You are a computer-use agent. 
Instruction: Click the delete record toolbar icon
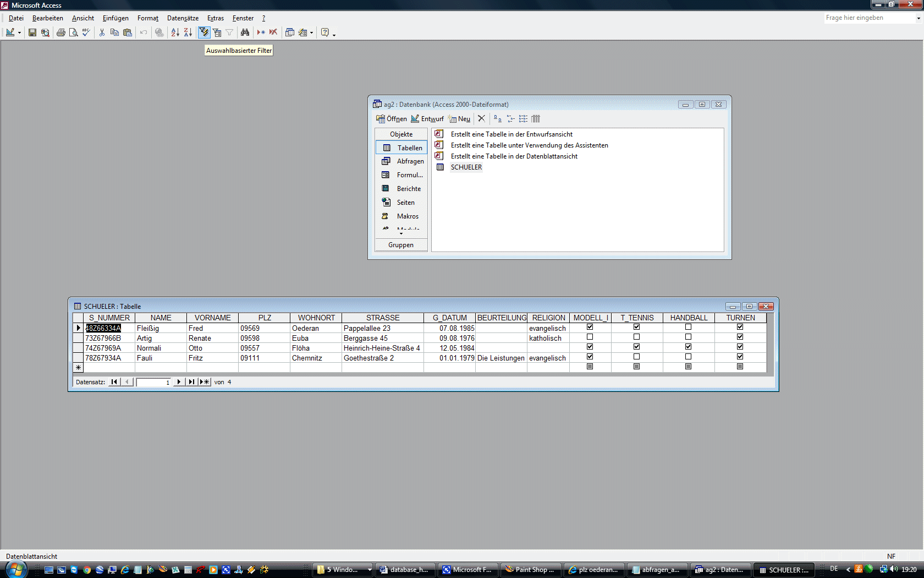(273, 32)
